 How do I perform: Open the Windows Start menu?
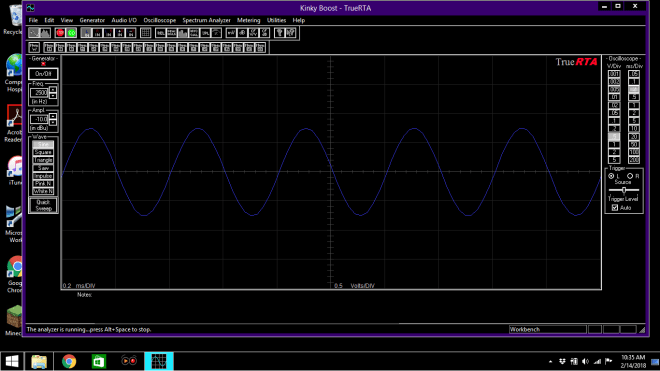(12, 361)
